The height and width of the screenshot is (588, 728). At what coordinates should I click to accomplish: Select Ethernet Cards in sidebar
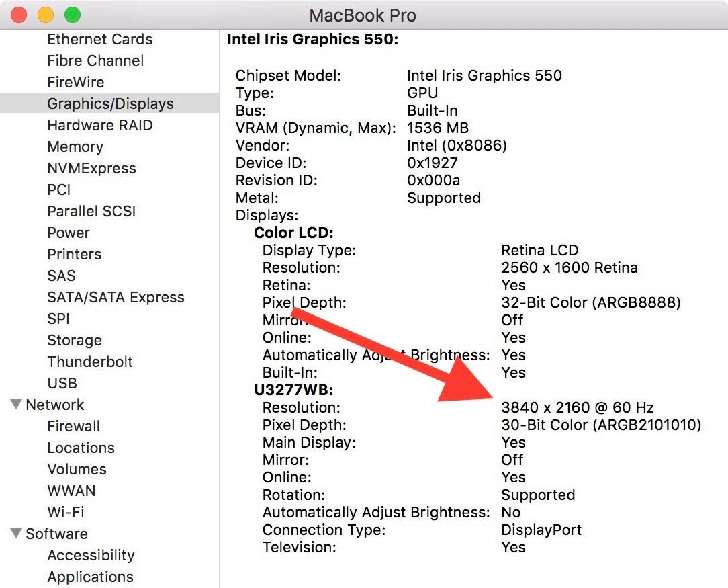coord(100,40)
